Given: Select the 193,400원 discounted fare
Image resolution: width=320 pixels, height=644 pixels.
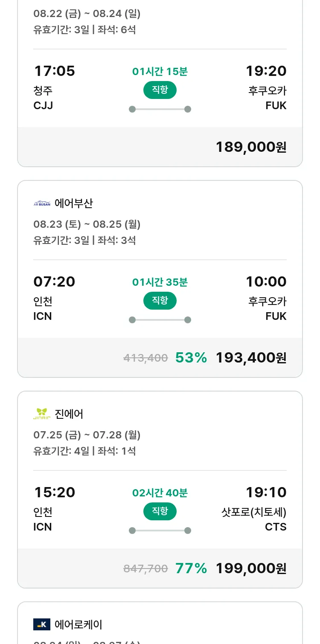Looking at the screenshot, I should pos(251,358).
